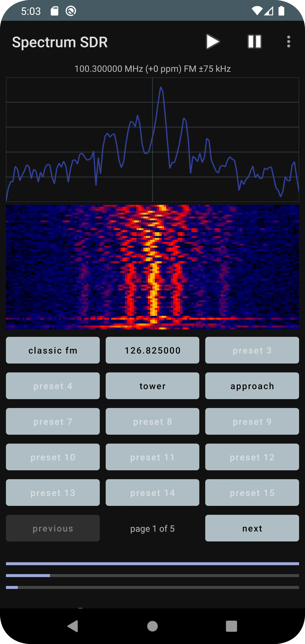This screenshot has width=305, height=644.
Task: Tap the preset 11 button
Action: (x=152, y=457)
